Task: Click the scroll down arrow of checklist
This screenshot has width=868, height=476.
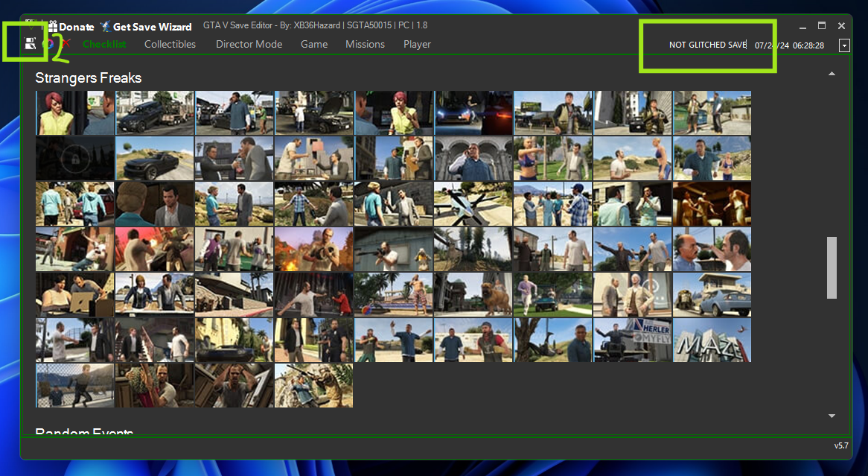Action: pyautogui.click(x=832, y=416)
